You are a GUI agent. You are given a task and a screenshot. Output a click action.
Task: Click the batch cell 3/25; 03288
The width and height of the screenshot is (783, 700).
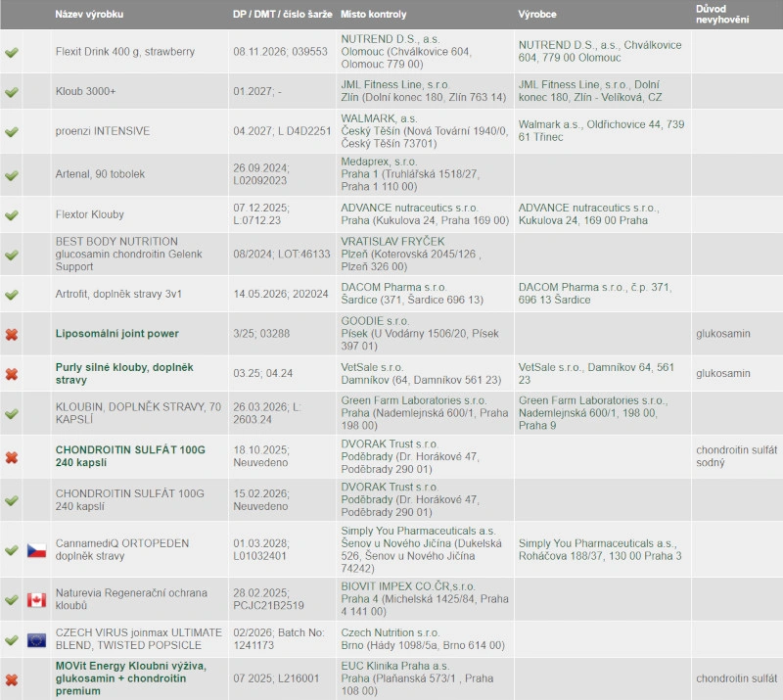click(261, 333)
